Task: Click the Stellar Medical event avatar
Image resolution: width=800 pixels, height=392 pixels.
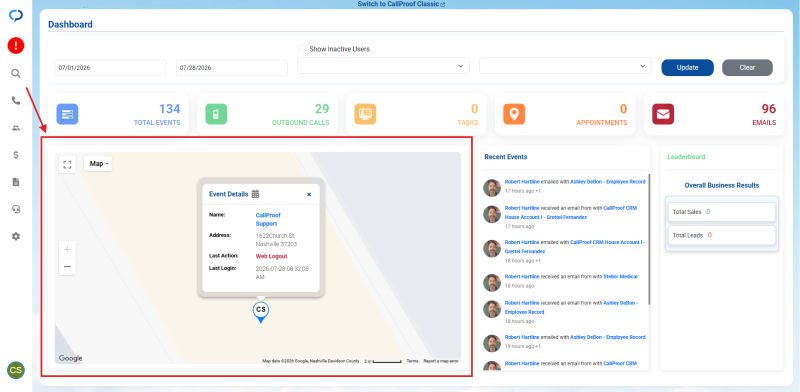Action: (492, 282)
